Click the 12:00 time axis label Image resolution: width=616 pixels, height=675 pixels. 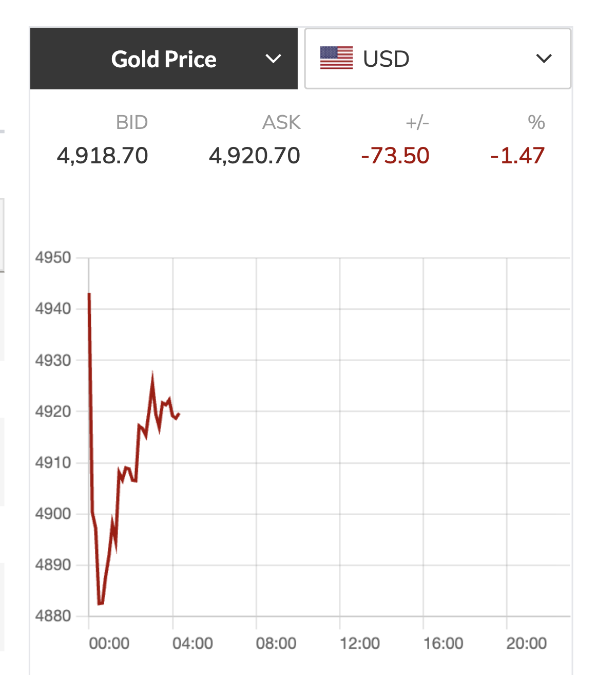click(x=359, y=644)
